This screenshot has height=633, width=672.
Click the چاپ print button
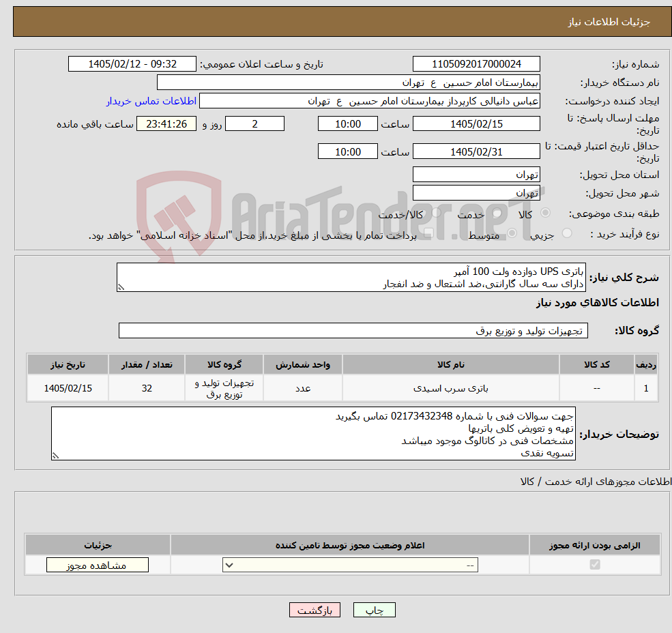(374, 610)
